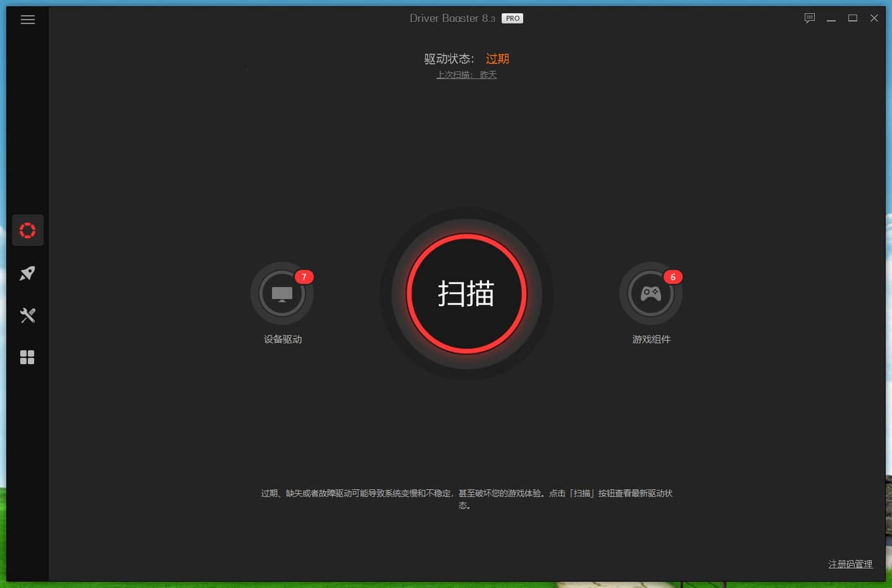This screenshot has height=588, width=892.
Task: Switch to the 设备驱动 section
Action: click(282, 340)
